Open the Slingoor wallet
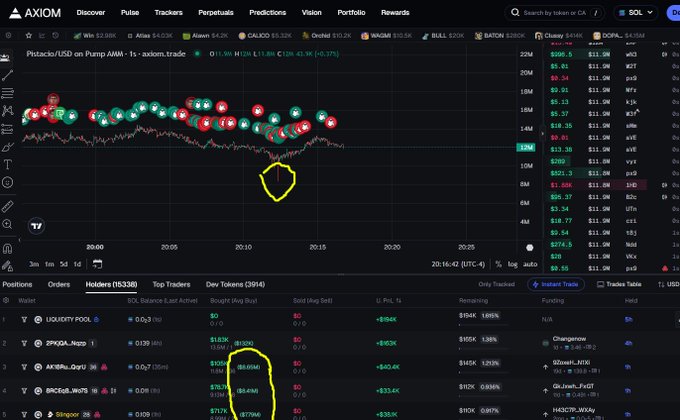Image resolution: width=680 pixels, height=420 pixels. [x=67, y=414]
